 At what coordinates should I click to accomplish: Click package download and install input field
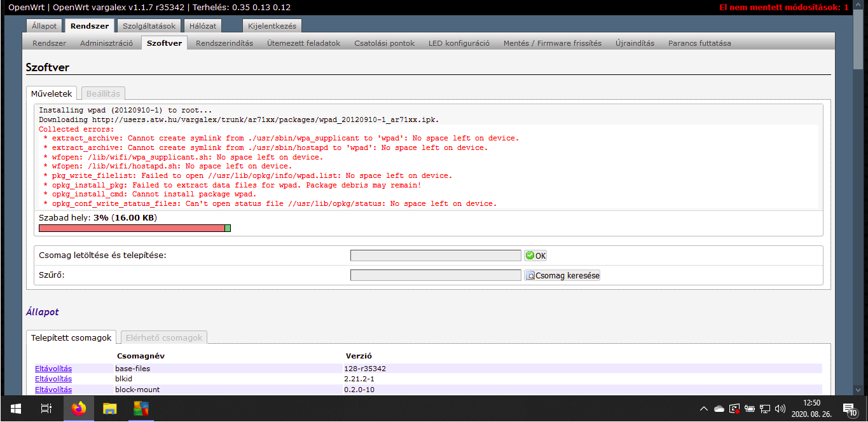[x=436, y=255]
